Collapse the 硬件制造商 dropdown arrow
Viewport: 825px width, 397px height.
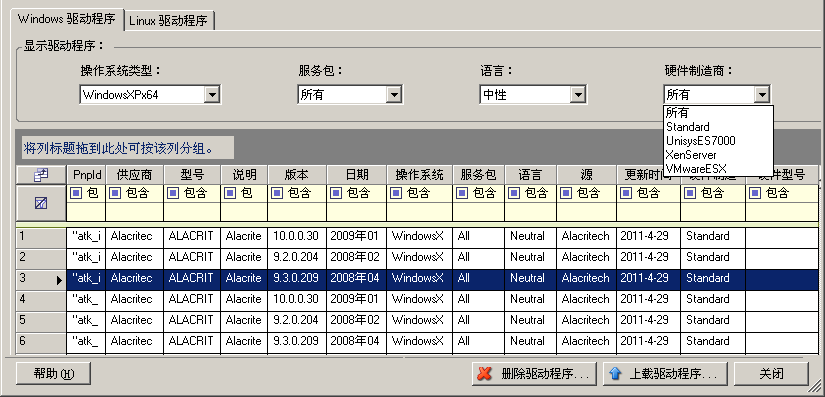(761, 95)
